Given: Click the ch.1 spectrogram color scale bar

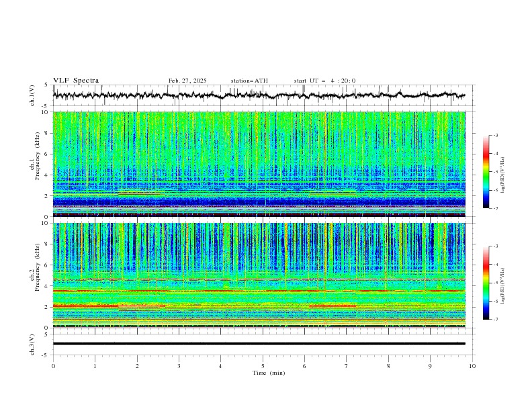Looking at the screenshot, I should pos(486,172).
